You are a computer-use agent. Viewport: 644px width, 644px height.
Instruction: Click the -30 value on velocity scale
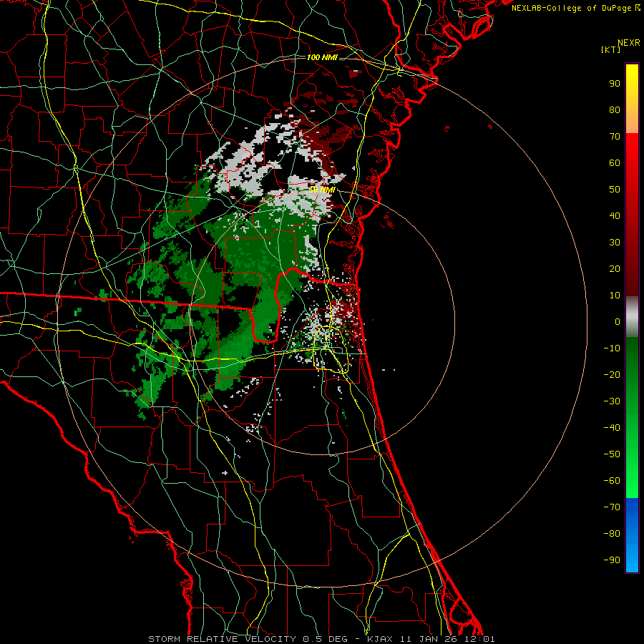click(x=612, y=401)
